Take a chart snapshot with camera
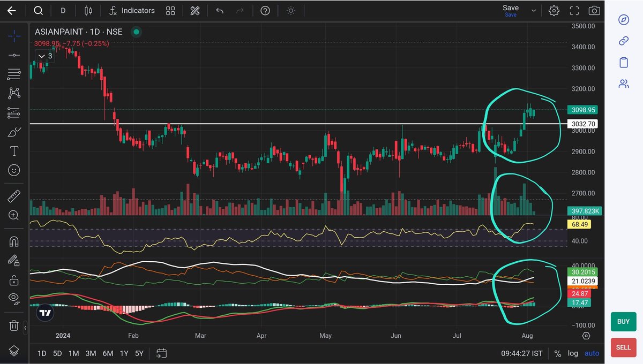The image size is (643, 364). point(594,11)
